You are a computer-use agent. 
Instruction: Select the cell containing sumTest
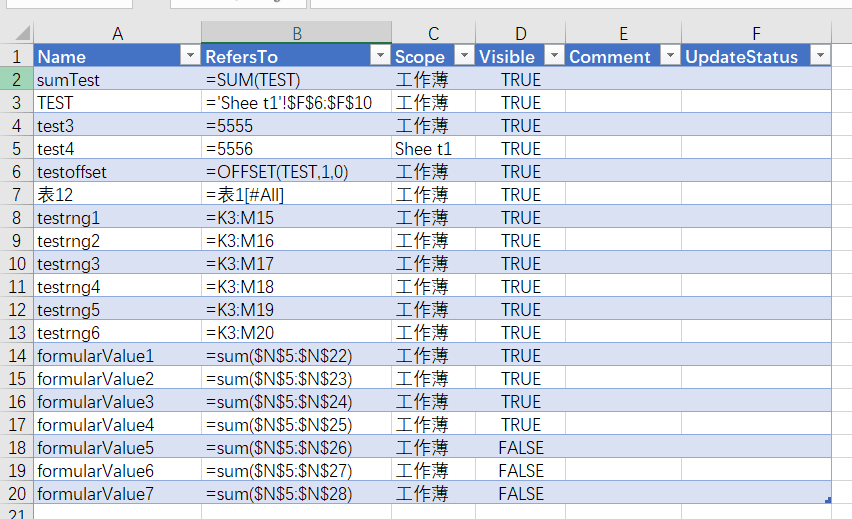117,79
